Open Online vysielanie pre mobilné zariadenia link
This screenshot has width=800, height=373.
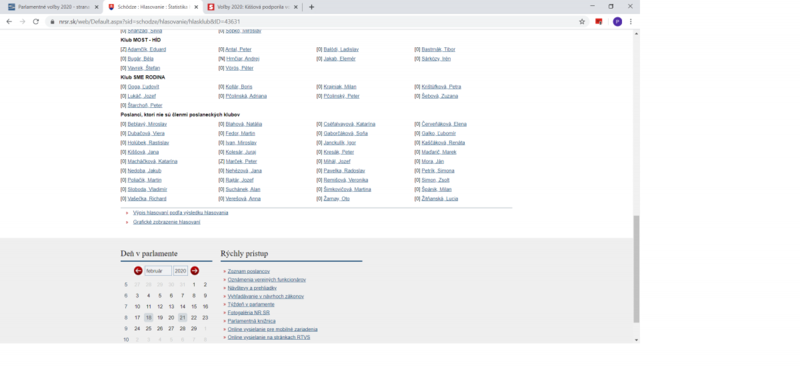coord(272,329)
